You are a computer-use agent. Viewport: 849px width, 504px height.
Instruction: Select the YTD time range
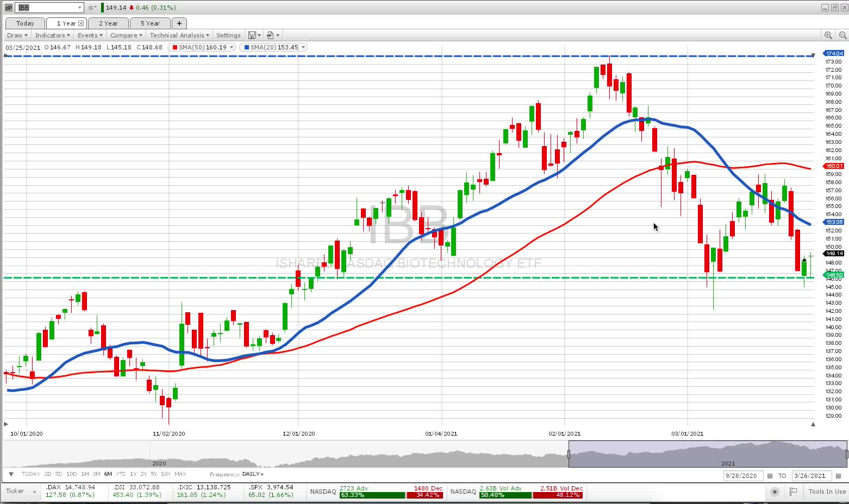click(121, 474)
